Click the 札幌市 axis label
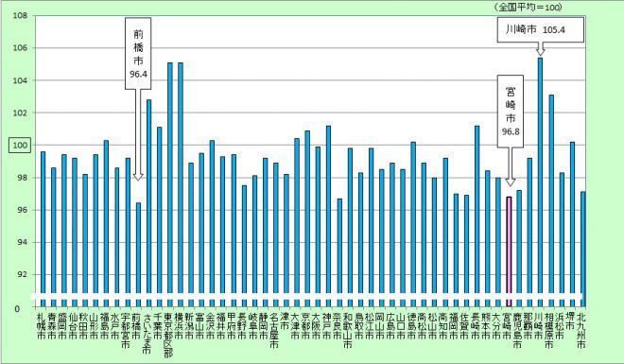 [x=41, y=326]
